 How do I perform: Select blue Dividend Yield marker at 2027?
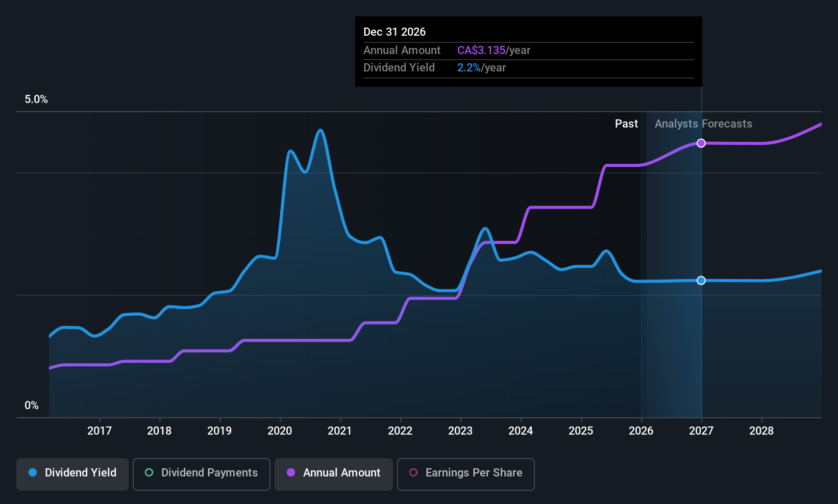pos(701,280)
